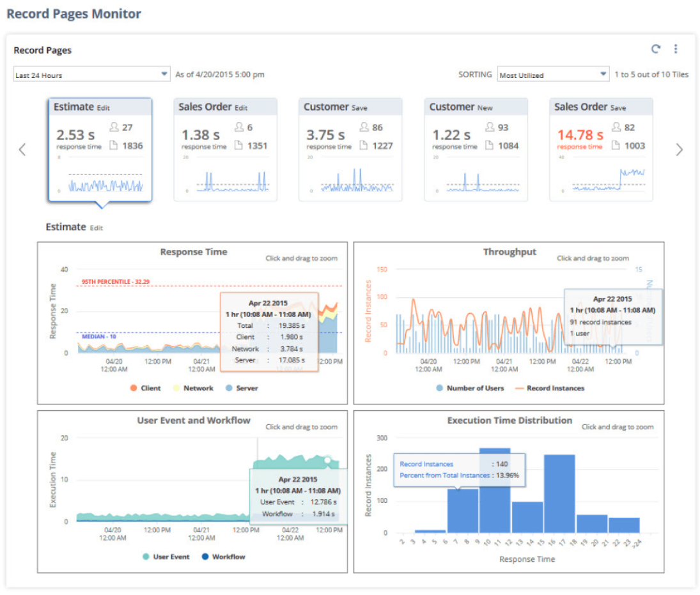Viewport: 700px width, 595px height.
Task: Show next tiles with right arrow
Action: pos(679,150)
